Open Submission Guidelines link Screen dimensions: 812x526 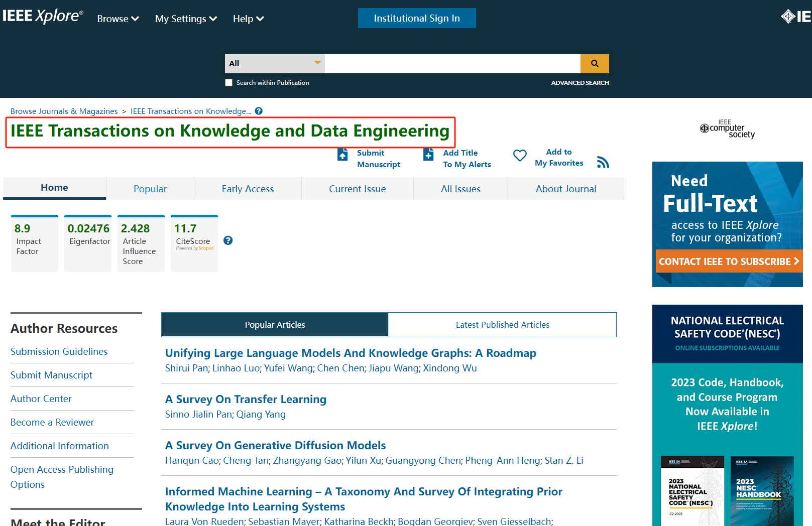pos(59,351)
